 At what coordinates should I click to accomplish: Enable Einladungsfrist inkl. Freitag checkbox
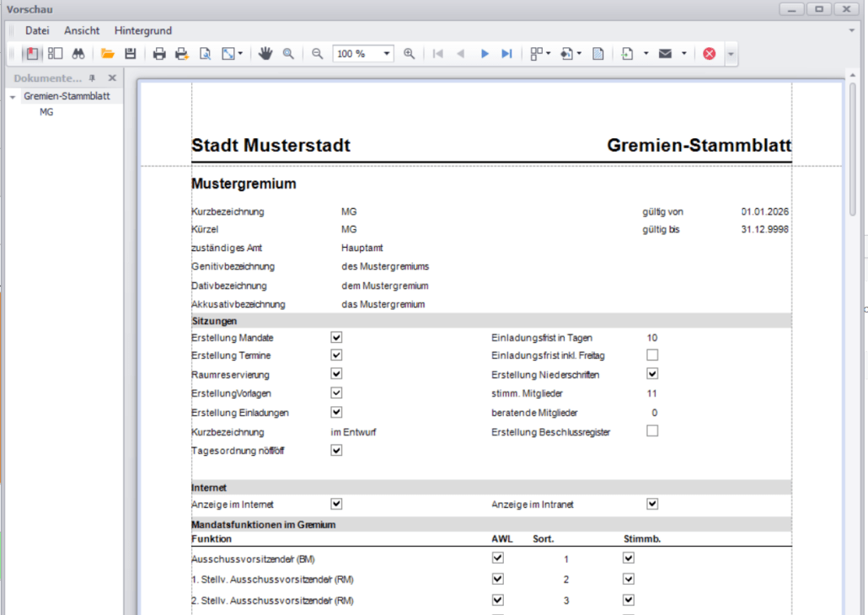(x=652, y=355)
